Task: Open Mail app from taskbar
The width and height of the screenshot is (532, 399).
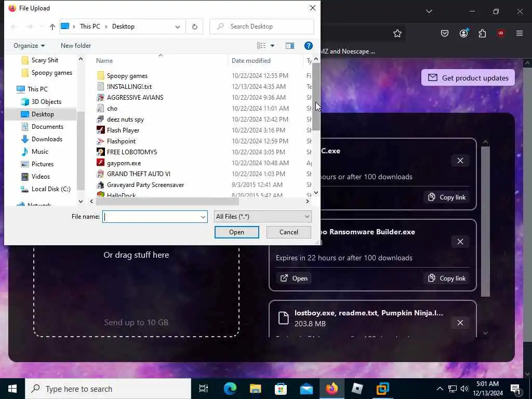Action: pyautogui.click(x=306, y=389)
